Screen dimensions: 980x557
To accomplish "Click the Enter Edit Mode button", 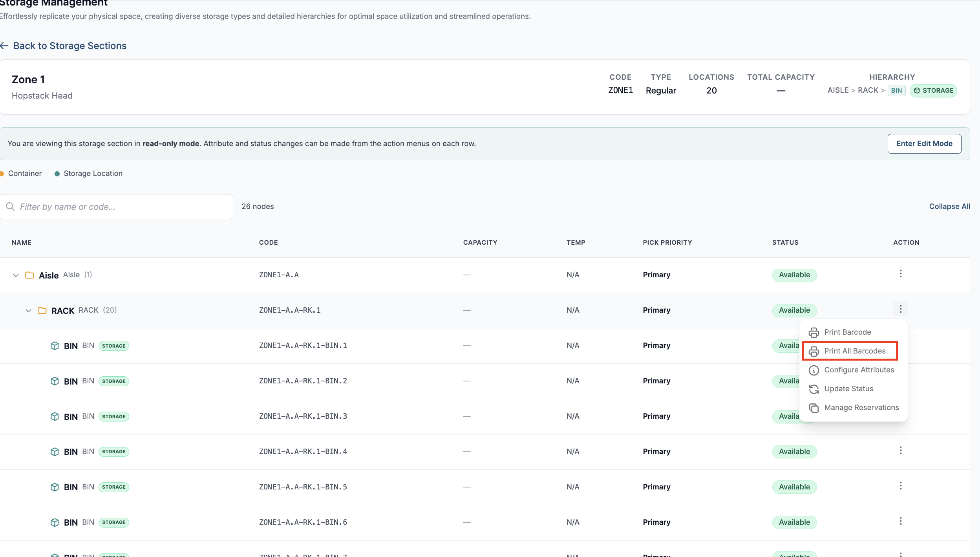I will 924,144.
